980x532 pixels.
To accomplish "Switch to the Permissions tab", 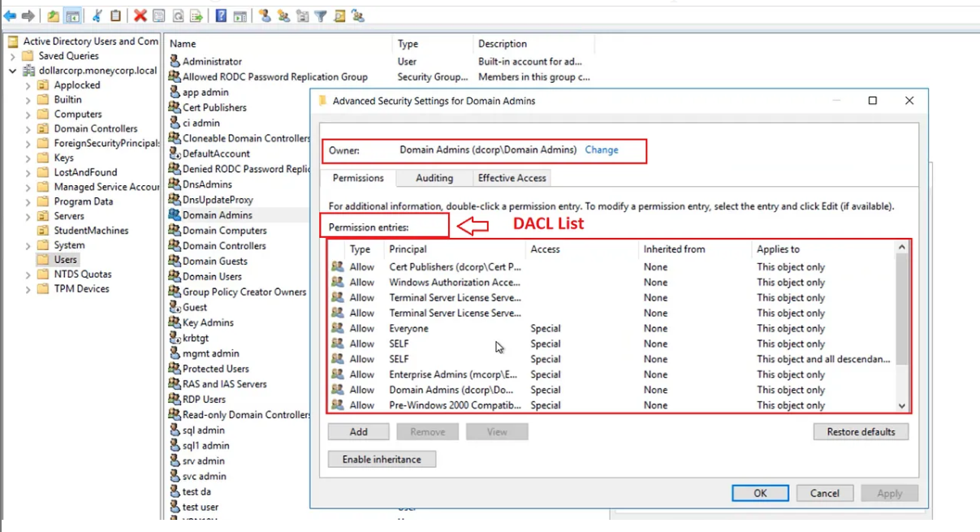I will (x=358, y=178).
